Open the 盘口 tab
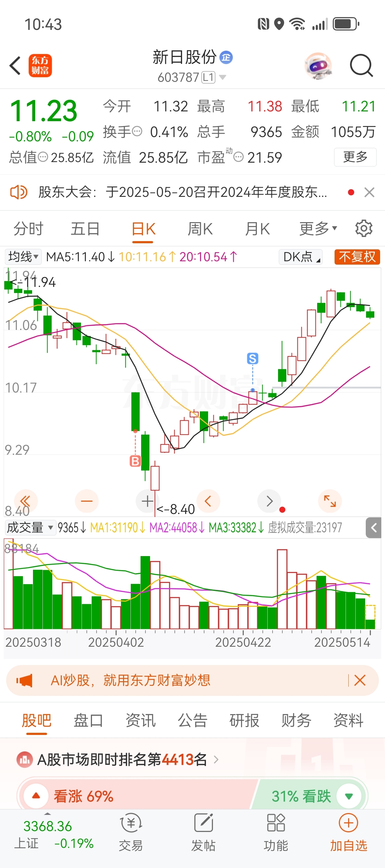 point(88,720)
